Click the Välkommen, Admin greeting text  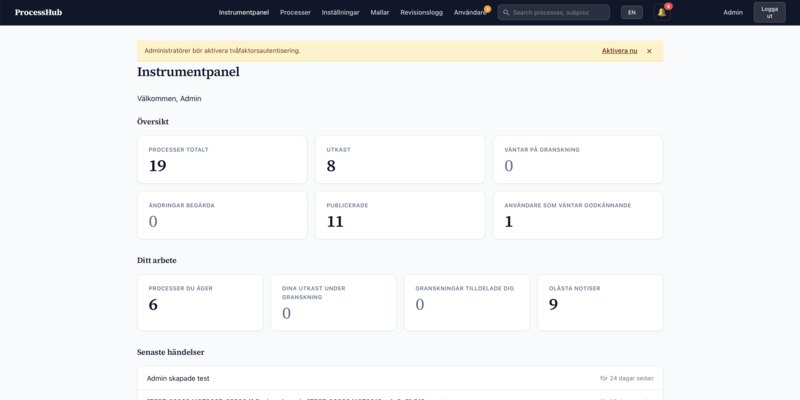pos(169,98)
